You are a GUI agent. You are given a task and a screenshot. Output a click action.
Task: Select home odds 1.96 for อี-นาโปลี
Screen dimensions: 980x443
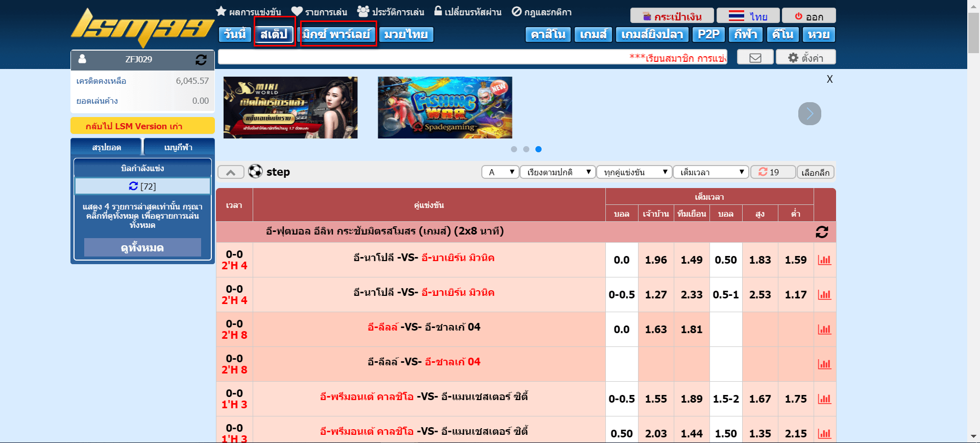[x=656, y=260]
